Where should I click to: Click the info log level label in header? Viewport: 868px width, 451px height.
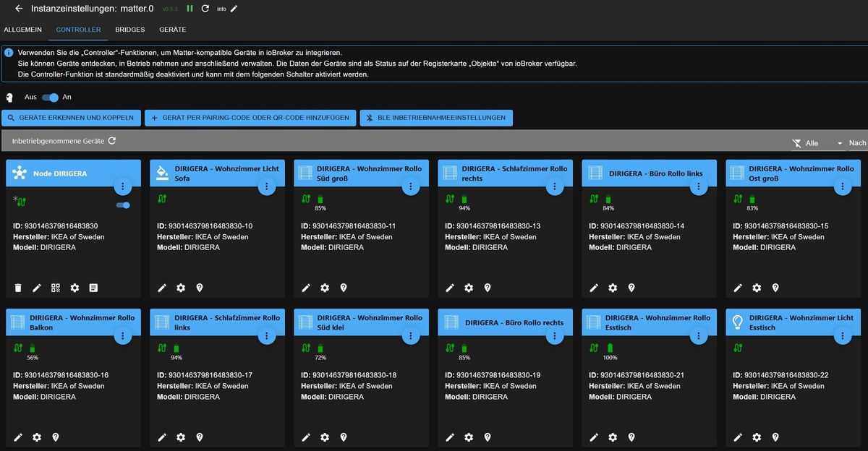click(x=221, y=9)
